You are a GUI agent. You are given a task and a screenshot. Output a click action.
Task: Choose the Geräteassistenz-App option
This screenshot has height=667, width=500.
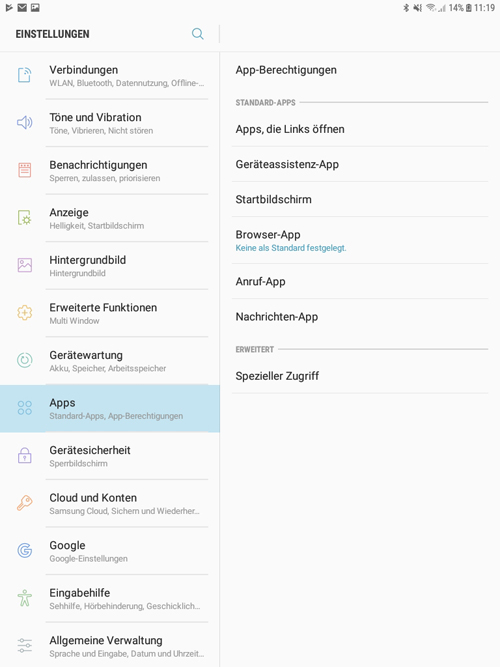[x=360, y=164]
